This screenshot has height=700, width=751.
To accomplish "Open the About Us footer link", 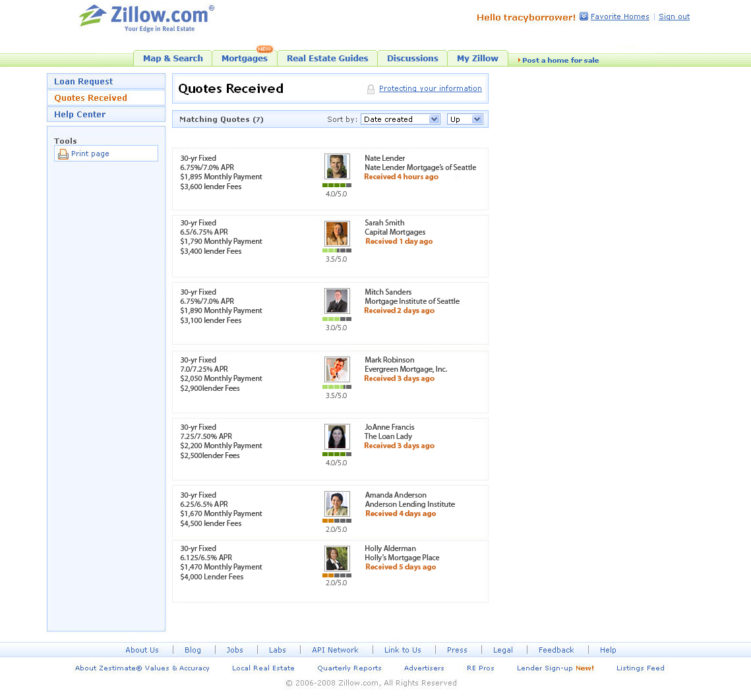I will tap(142, 650).
